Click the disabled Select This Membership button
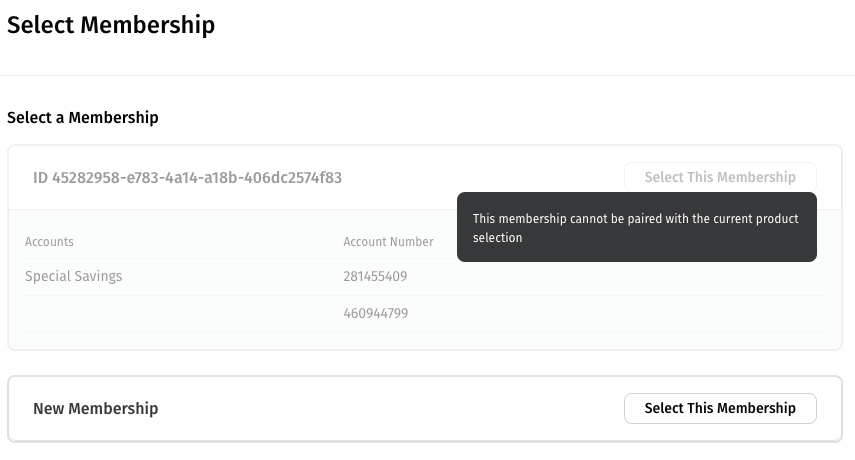This screenshot has width=855, height=460. tap(720, 177)
